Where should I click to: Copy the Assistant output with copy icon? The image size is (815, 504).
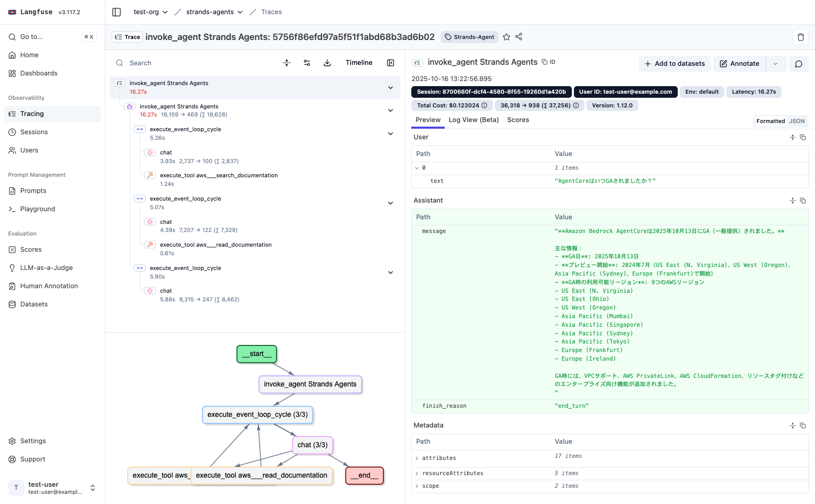click(x=803, y=201)
